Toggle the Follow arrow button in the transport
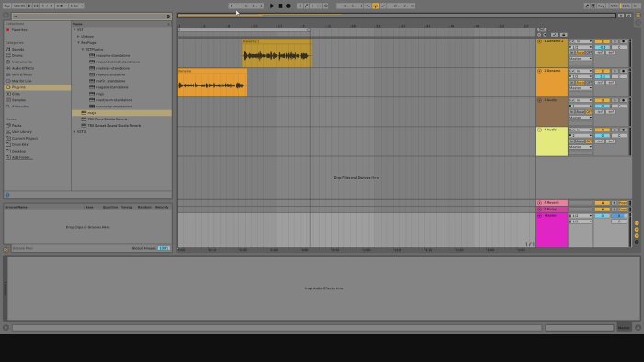Image resolution: width=644 pixels, height=362 pixels. click(232, 6)
